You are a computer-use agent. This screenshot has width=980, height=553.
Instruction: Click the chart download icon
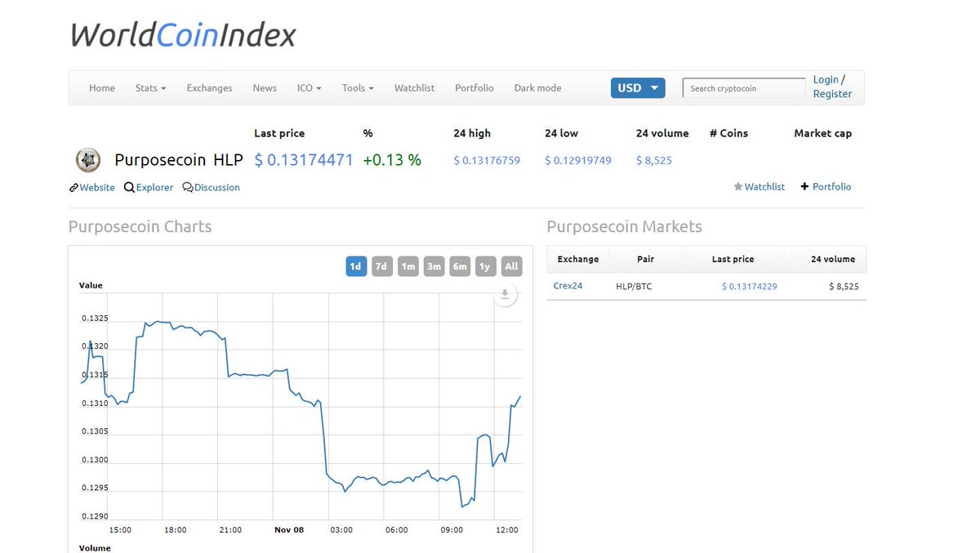click(x=506, y=295)
